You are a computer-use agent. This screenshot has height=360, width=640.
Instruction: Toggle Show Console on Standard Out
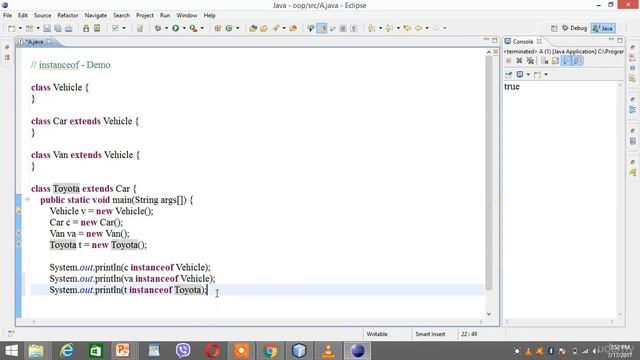[566, 61]
